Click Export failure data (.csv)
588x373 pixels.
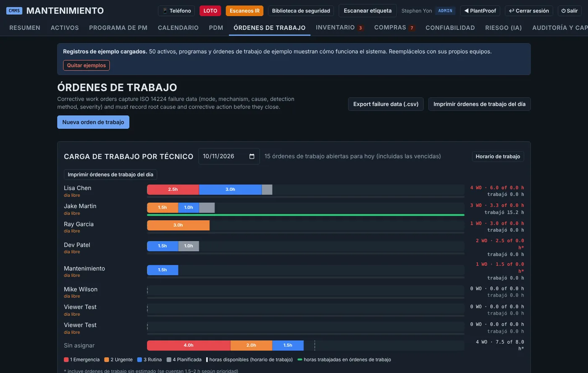[386, 104]
